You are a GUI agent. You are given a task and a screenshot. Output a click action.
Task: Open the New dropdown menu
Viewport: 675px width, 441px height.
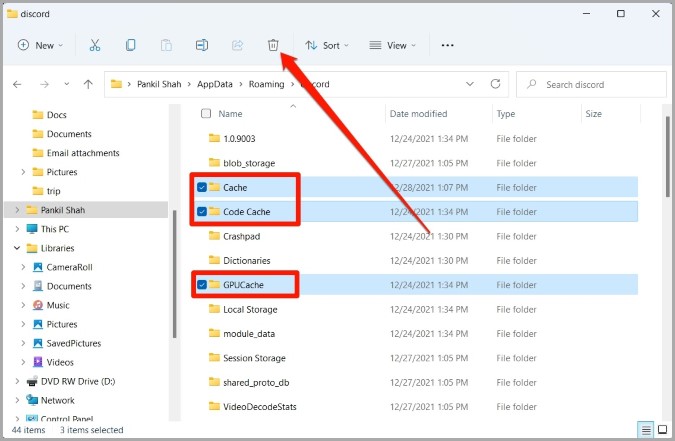click(40, 45)
